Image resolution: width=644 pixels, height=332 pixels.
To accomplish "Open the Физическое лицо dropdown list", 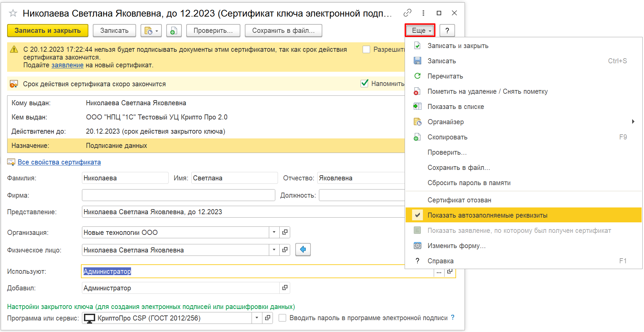I will point(274,250).
